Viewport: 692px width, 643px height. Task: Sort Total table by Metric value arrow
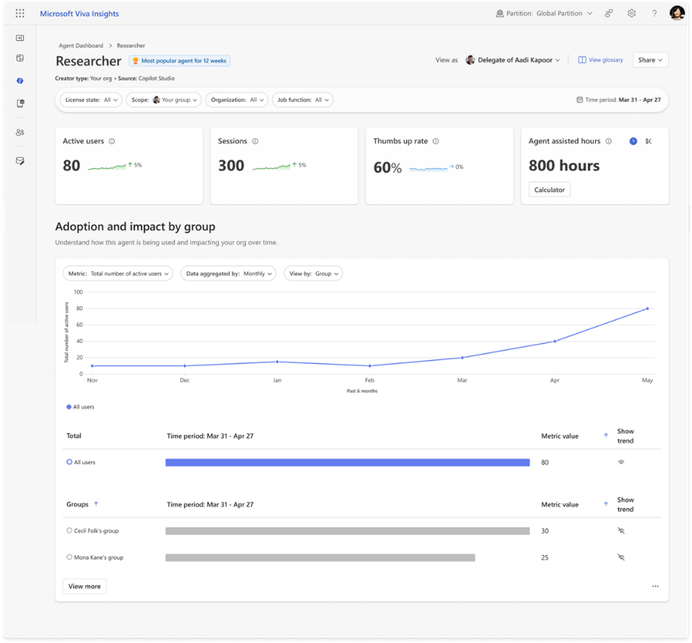point(606,436)
